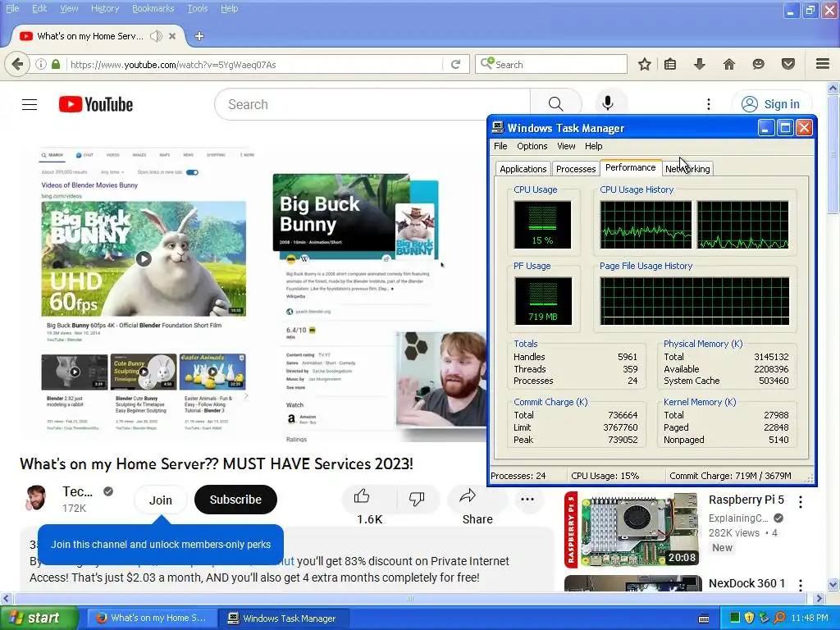Open the Windows start button
This screenshot has height=630, width=840.
38,619
